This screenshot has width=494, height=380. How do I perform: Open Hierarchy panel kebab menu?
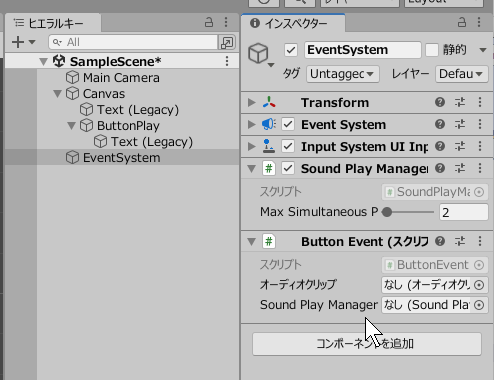click(x=226, y=22)
